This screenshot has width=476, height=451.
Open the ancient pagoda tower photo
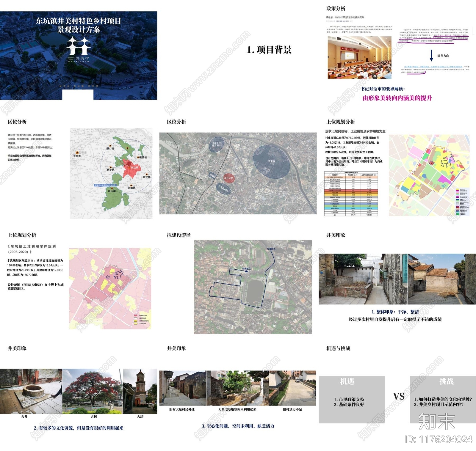coord(140,391)
